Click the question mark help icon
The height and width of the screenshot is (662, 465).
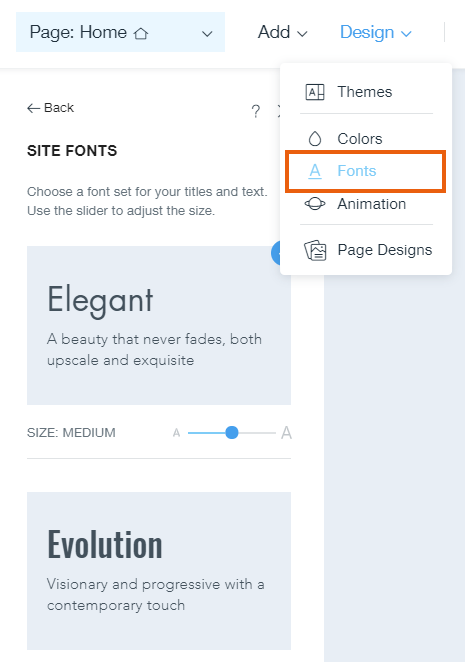[x=256, y=111]
